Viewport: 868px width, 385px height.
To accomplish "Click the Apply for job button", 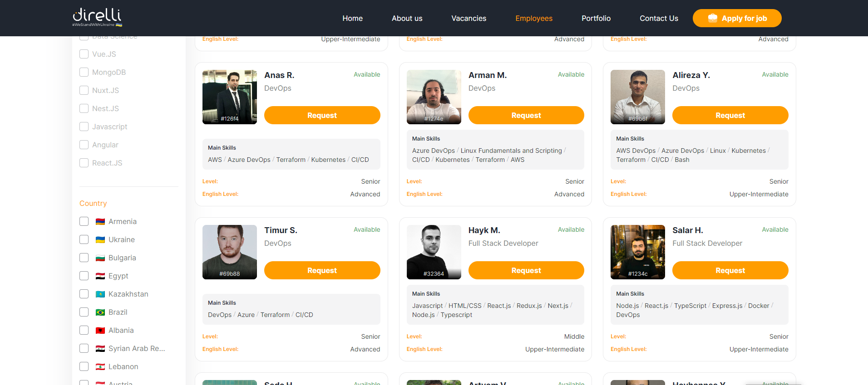I will click(x=737, y=18).
